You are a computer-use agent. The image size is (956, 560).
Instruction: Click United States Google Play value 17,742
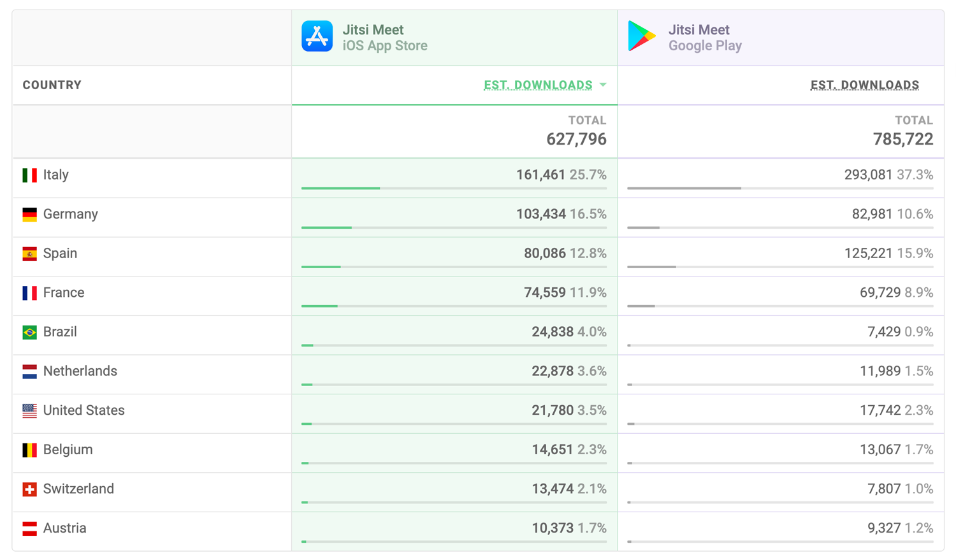pyautogui.click(x=880, y=410)
